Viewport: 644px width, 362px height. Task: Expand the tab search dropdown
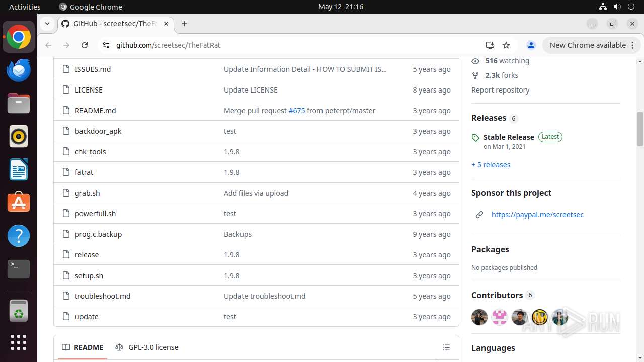(x=47, y=24)
